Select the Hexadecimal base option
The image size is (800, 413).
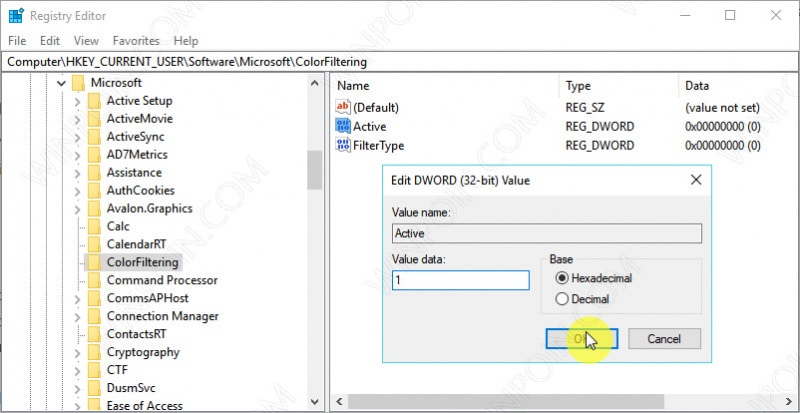click(x=594, y=278)
